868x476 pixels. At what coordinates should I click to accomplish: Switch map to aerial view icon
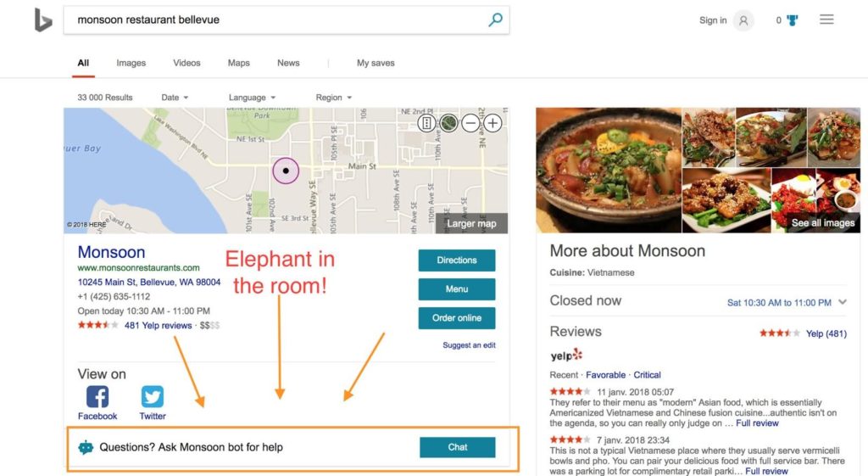click(x=448, y=123)
